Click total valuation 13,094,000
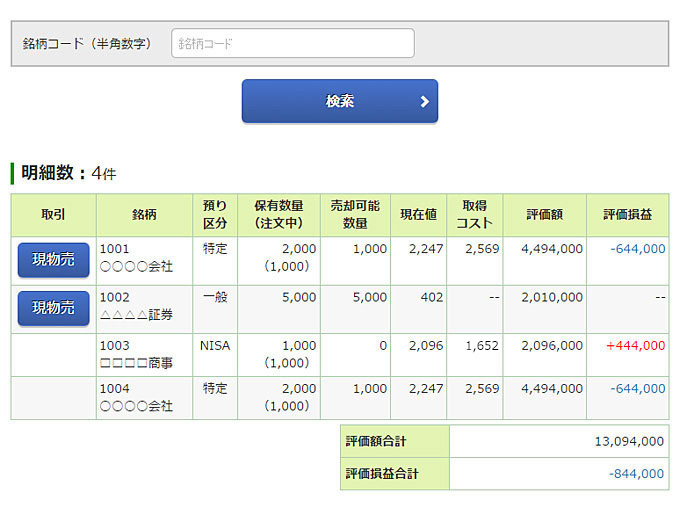Image resolution: width=680 pixels, height=512 pixels. click(629, 441)
